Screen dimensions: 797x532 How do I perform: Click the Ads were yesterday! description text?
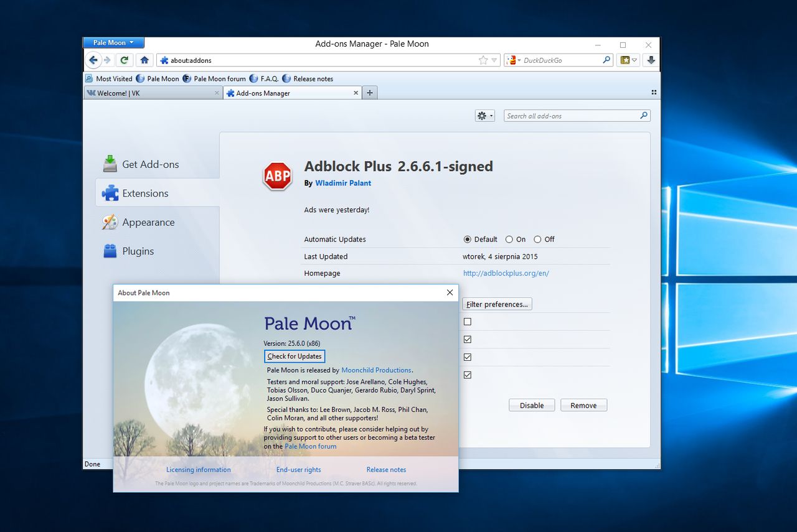(337, 210)
